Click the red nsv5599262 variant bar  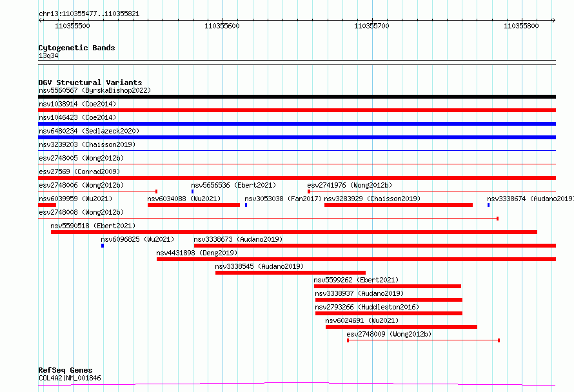pos(388,286)
